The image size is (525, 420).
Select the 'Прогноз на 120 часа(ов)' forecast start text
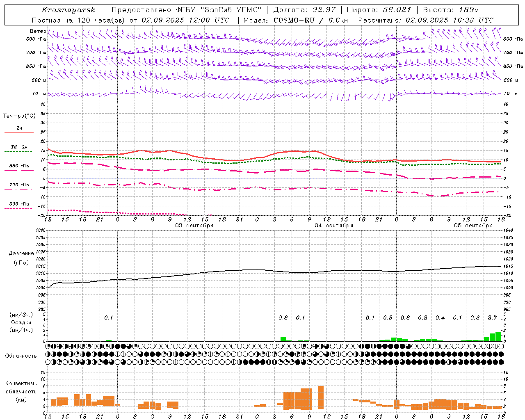(79, 20)
